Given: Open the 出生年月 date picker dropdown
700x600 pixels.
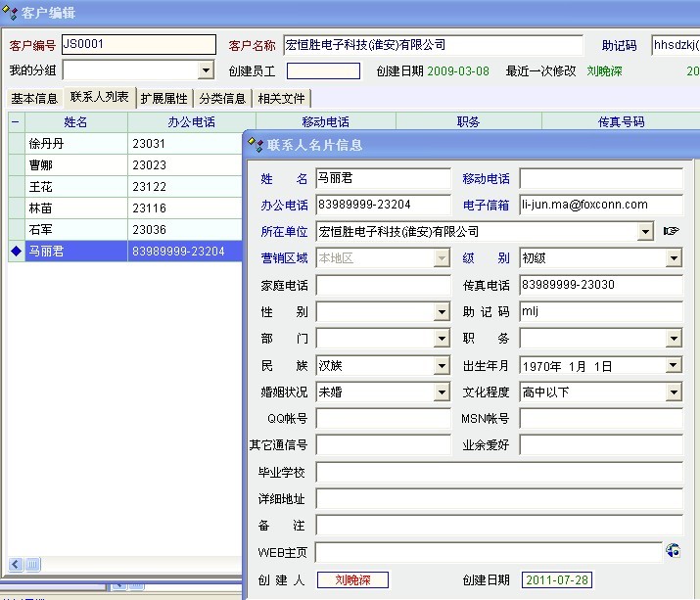Looking at the screenshot, I should point(674,366).
